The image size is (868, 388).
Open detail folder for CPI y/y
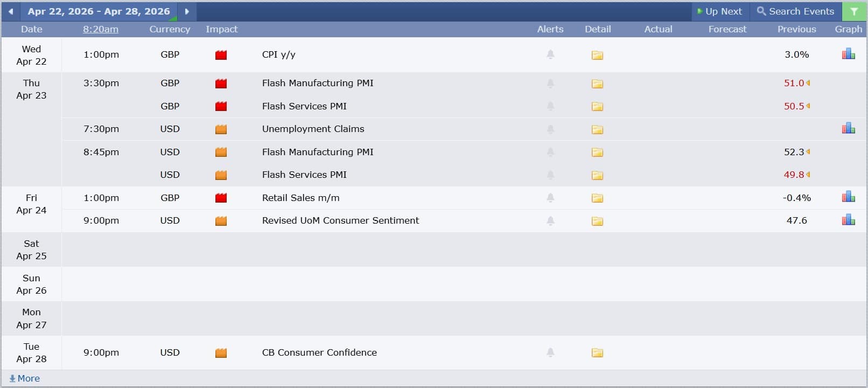click(597, 55)
